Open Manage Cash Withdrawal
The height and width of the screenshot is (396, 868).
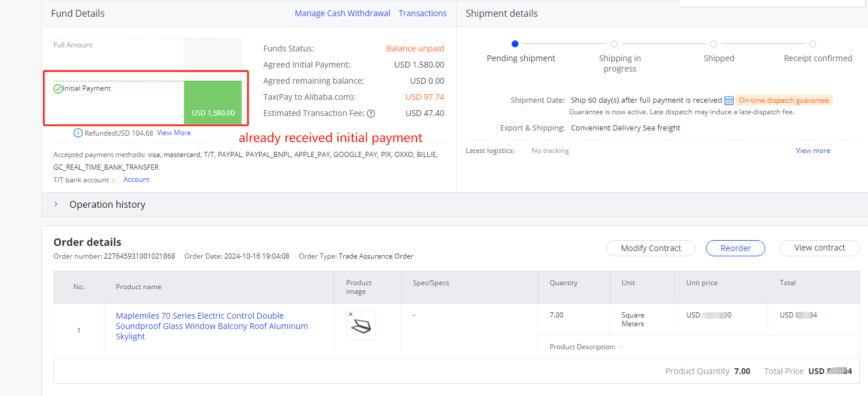coord(342,13)
